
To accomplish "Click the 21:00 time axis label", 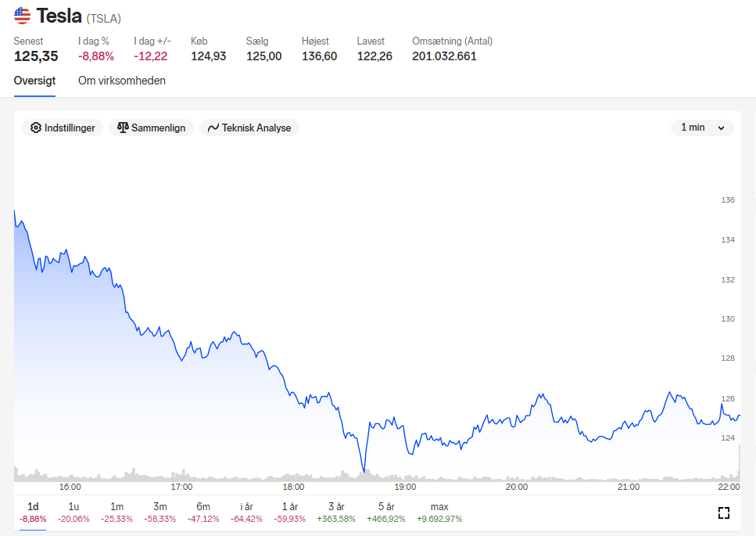I will 629,487.
